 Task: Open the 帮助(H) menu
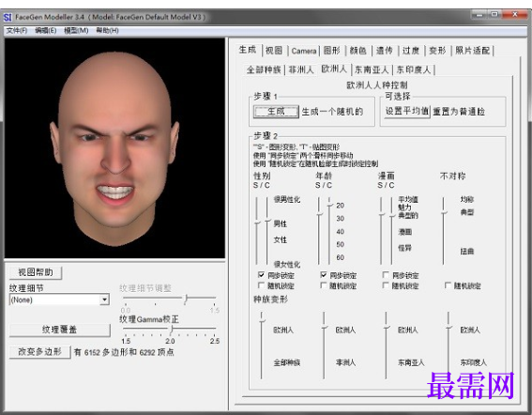click(107, 31)
